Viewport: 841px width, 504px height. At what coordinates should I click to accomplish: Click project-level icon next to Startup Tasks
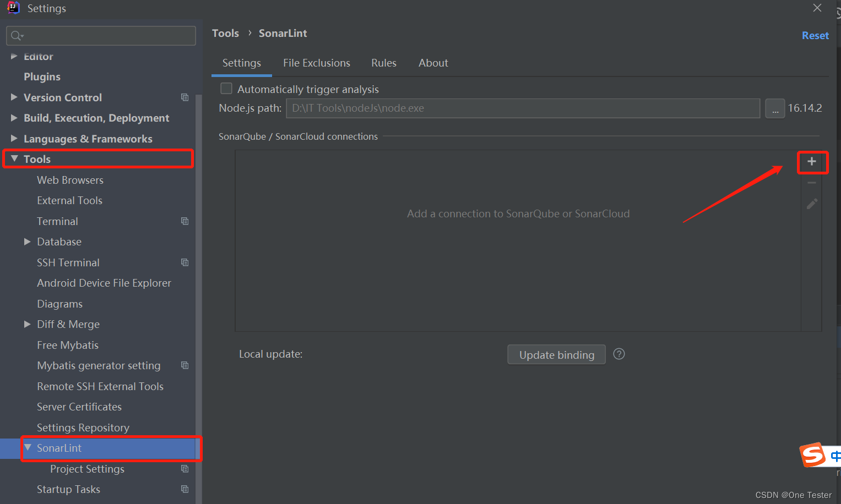click(185, 489)
